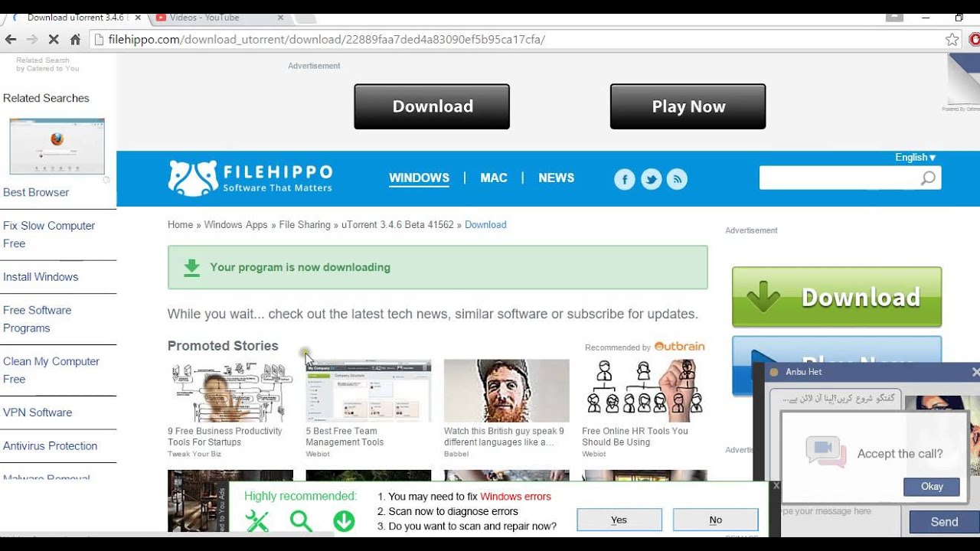The width and height of the screenshot is (980, 551).
Task: Open the 9 Free Business Productivity Tools story
Action: (230, 409)
